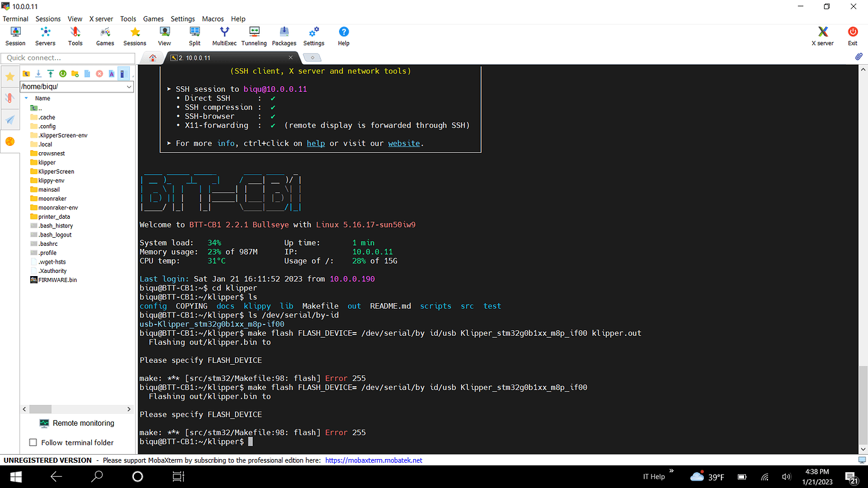The width and height of the screenshot is (868, 488).
Task: Click the Remote monitoring button
Action: [77, 423]
